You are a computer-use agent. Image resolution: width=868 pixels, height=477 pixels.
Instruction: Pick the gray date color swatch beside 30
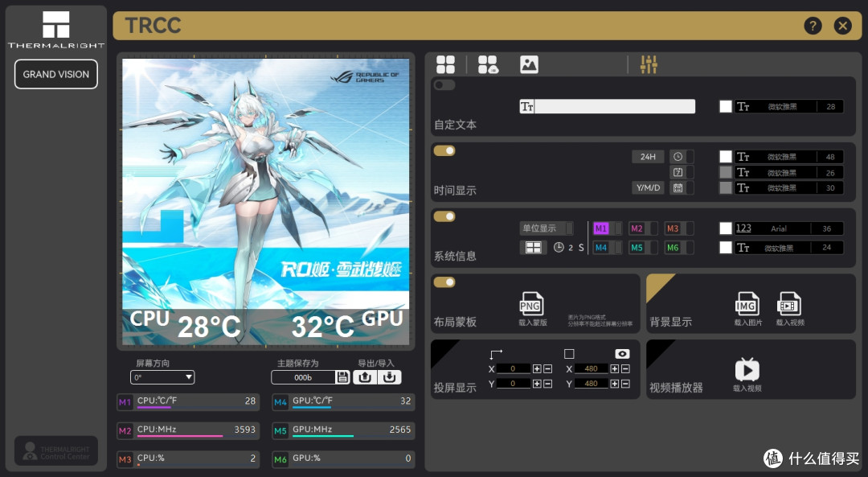[x=726, y=187]
